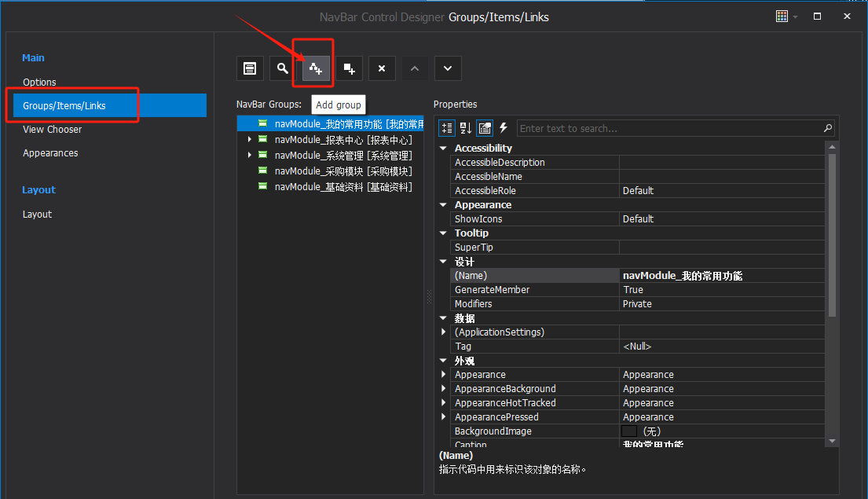Expand the AppearancePressed property
868x499 pixels.
443,416
